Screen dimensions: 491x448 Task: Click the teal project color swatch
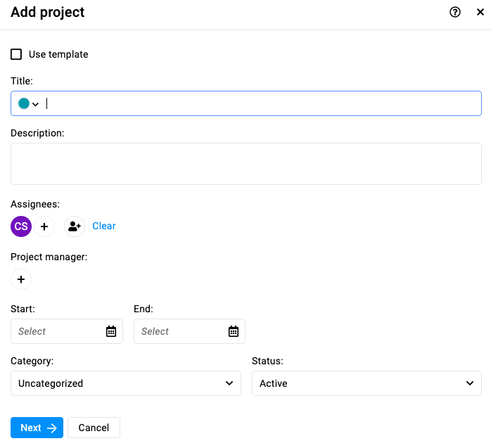[24, 103]
